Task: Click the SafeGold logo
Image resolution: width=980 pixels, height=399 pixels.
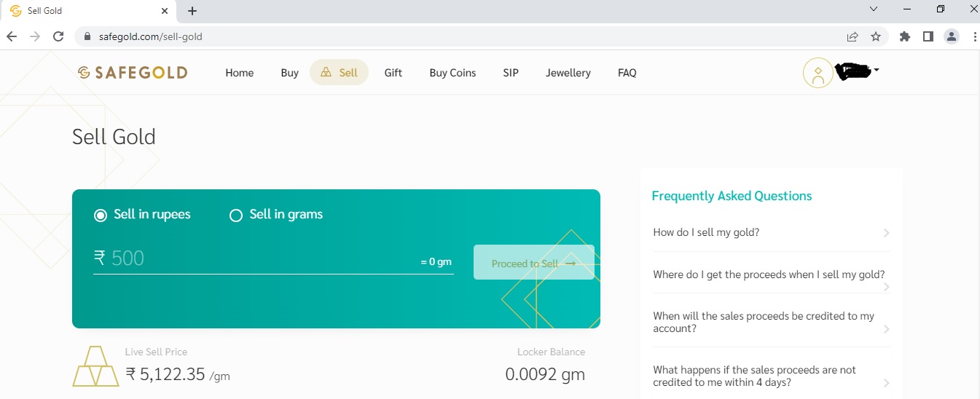Action: click(x=133, y=73)
